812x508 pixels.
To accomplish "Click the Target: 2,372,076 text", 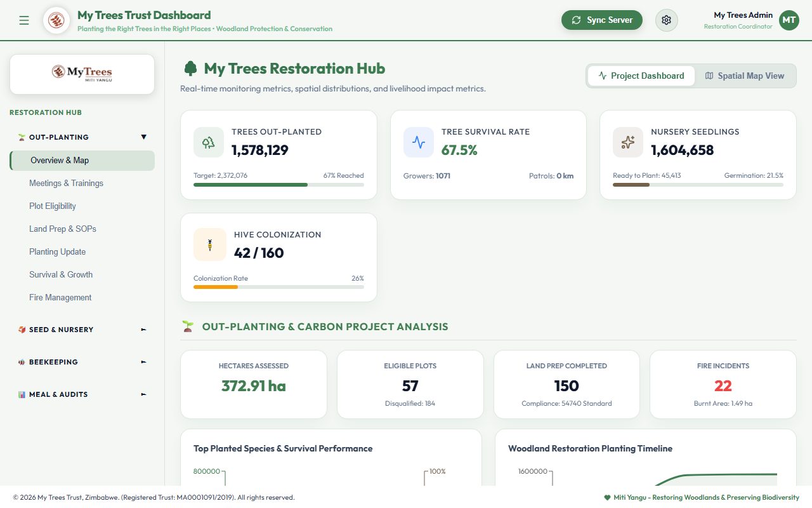I will coord(221,175).
